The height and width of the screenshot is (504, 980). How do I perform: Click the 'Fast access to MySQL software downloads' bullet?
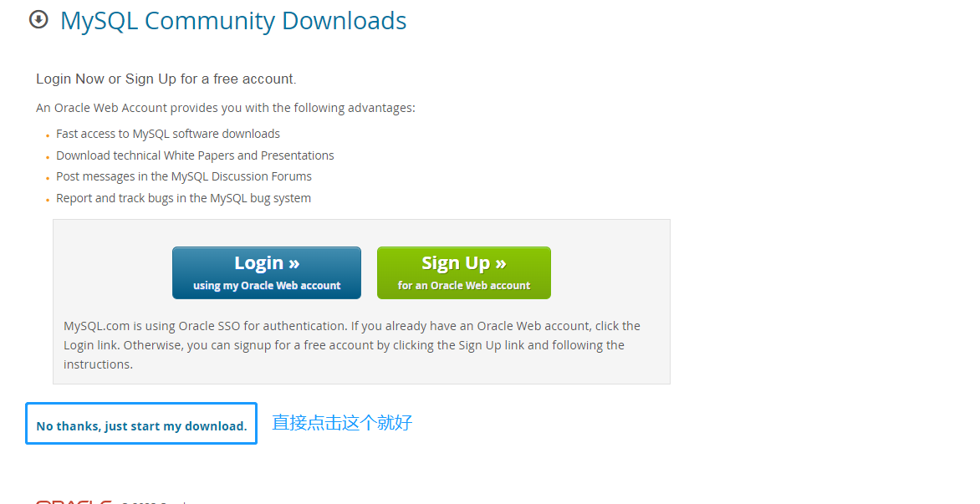point(168,134)
